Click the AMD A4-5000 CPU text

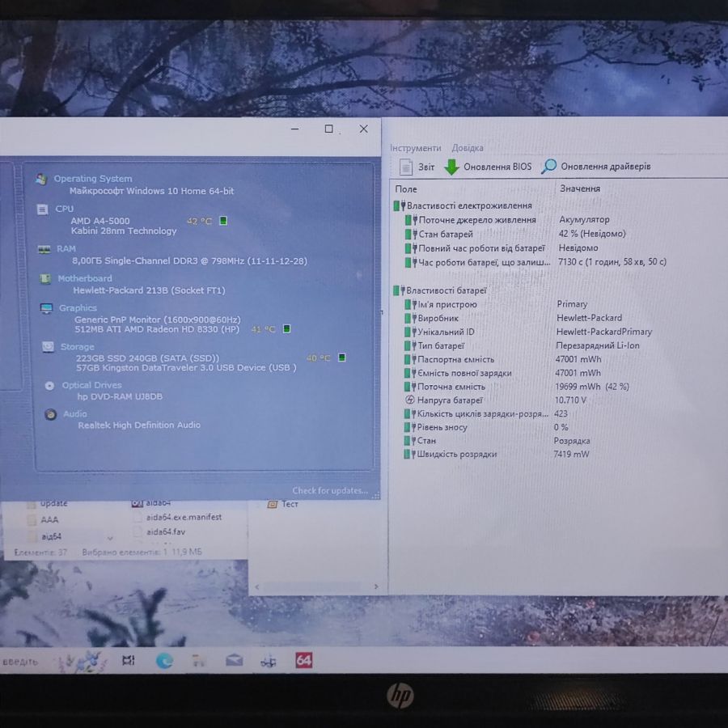100,221
